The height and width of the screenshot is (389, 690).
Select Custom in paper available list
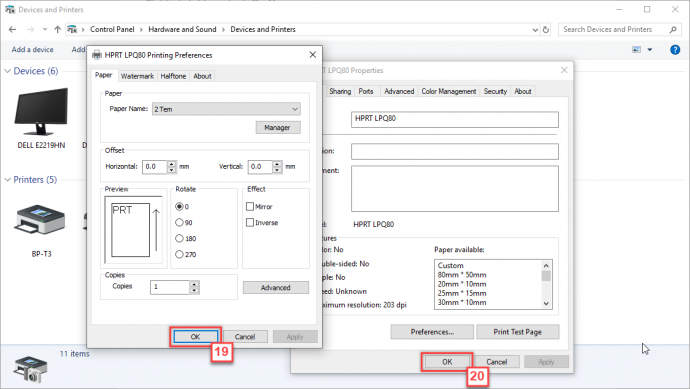[x=451, y=265]
